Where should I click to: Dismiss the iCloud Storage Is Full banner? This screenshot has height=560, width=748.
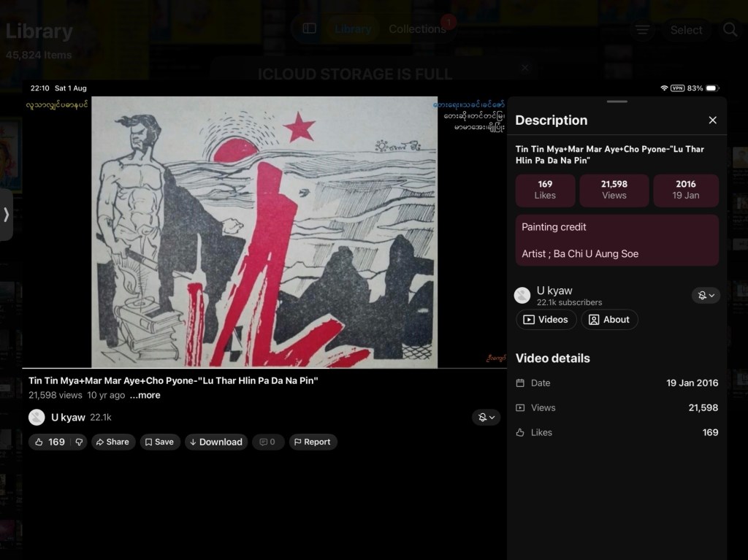coord(524,68)
